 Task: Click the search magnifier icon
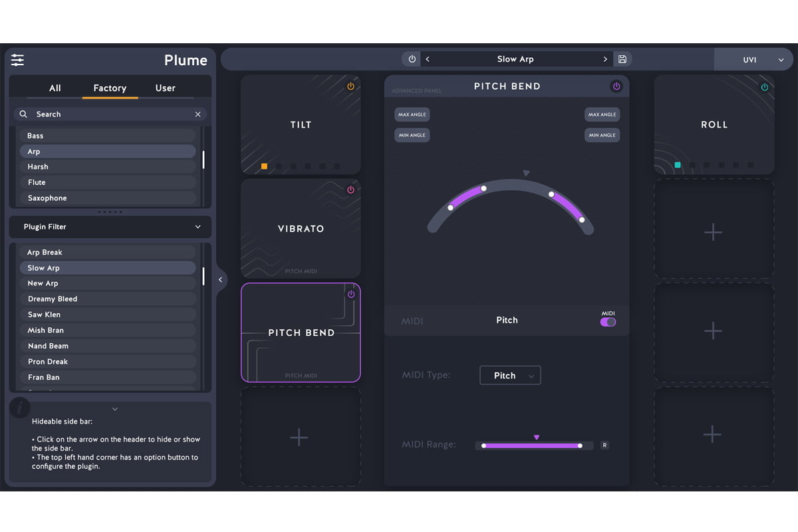[23, 114]
